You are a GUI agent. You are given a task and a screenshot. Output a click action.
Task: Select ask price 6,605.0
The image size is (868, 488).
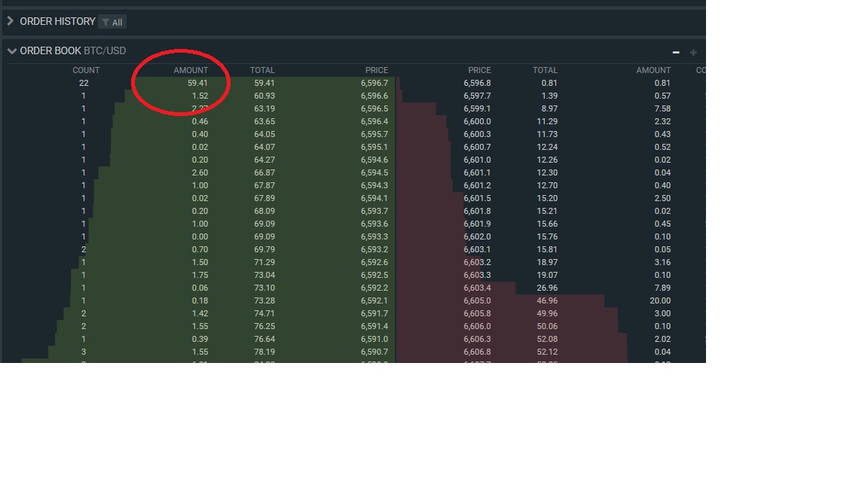click(x=477, y=300)
